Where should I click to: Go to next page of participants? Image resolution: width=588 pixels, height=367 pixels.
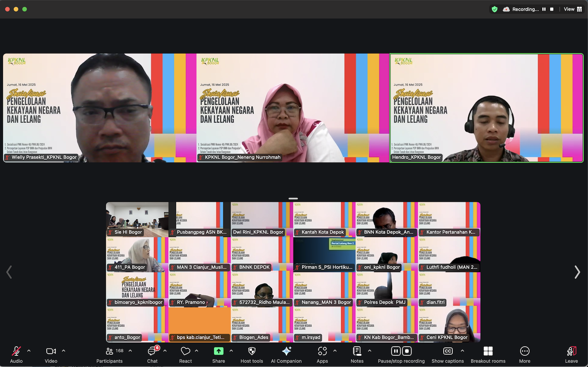point(577,272)
